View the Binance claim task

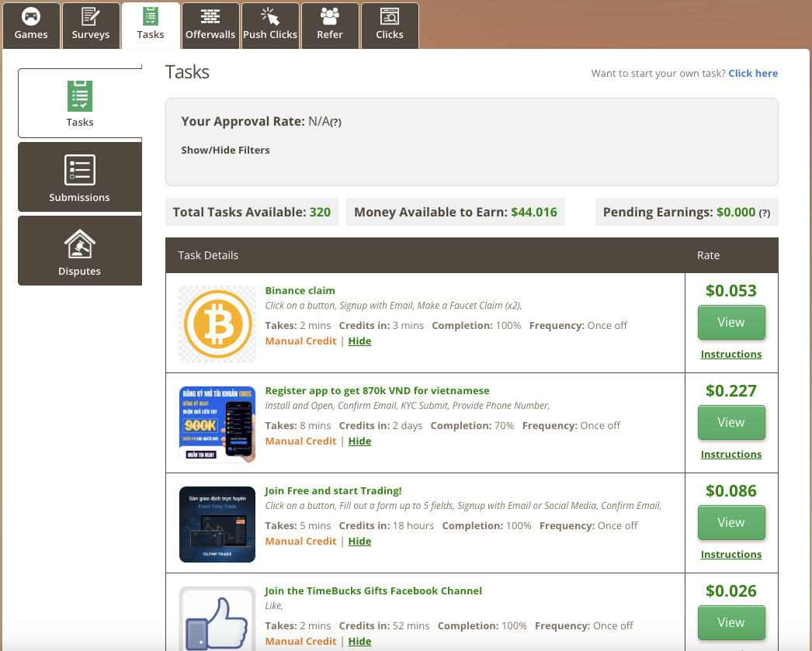tap(731, 323)
